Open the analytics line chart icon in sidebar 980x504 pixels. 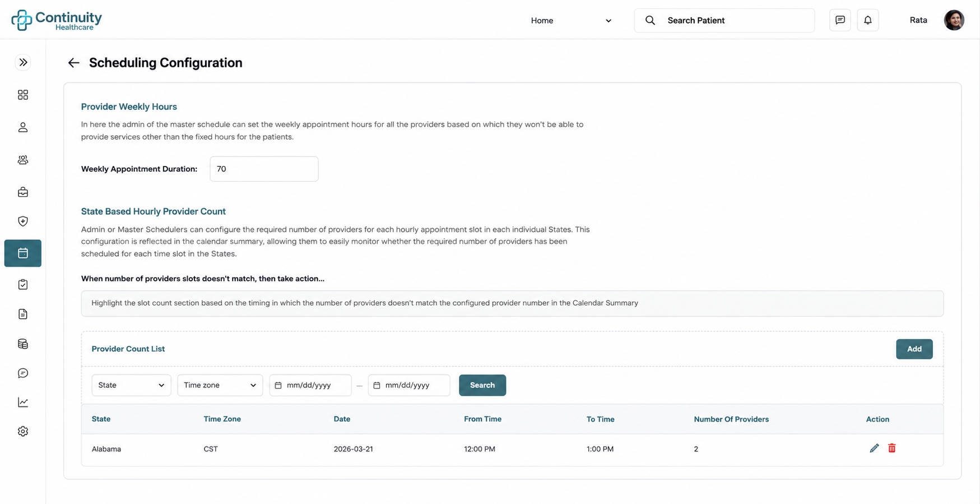23,402
